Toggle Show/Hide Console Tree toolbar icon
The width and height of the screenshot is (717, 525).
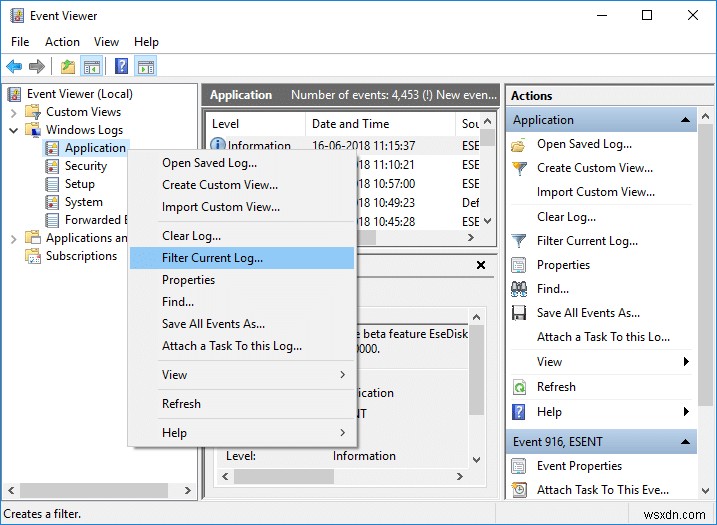pos(91,67)
